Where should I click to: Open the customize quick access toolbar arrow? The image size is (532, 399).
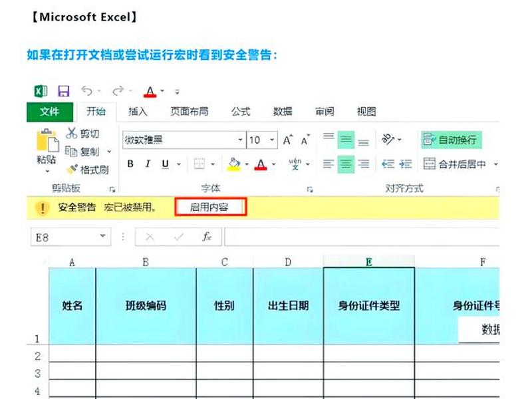[177, 92]
